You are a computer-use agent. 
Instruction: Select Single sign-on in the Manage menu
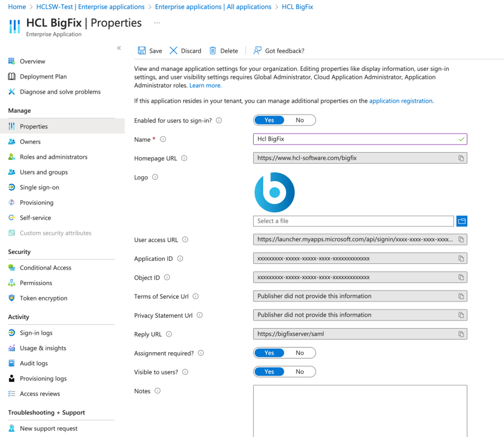coord(11,187)
